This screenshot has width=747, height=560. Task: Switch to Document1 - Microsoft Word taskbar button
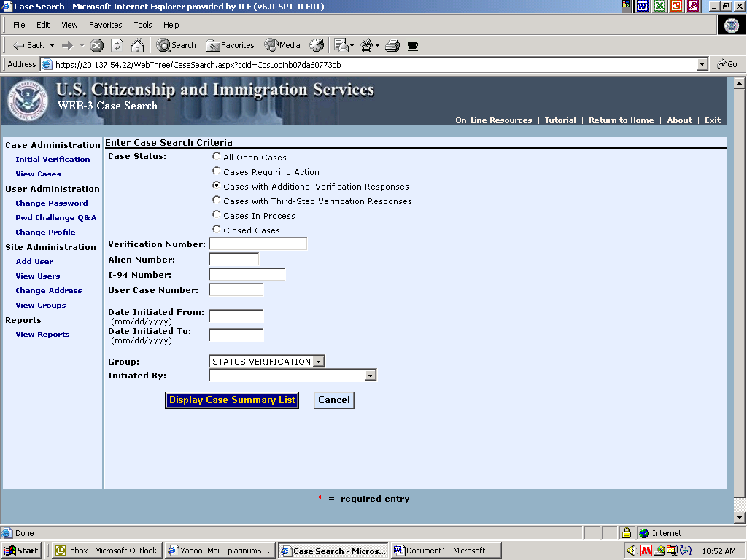[446, 551]
